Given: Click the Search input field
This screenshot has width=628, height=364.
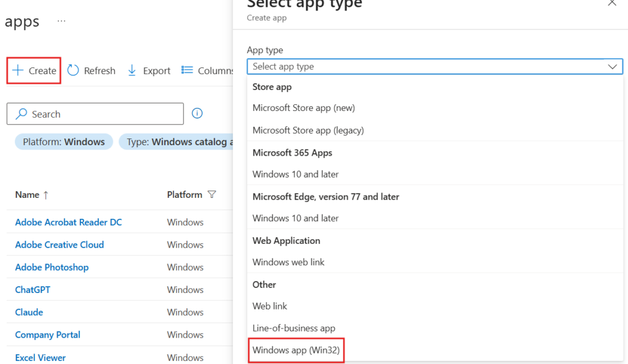Looking at the screenshot, I should coord(95,114).
